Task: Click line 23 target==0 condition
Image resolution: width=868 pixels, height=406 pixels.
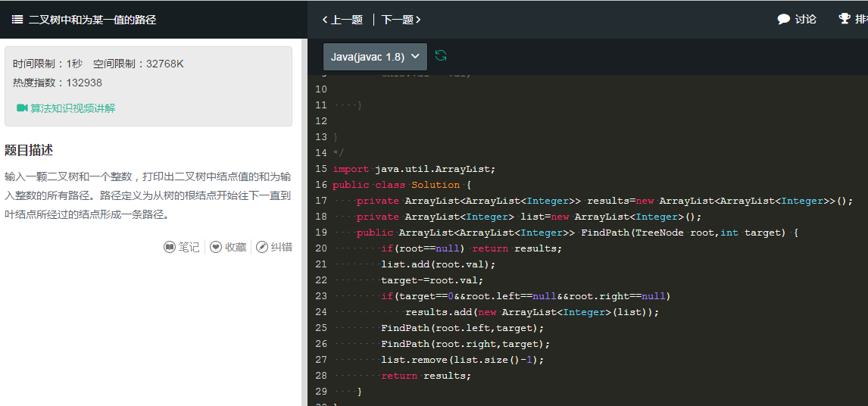Action: 526,296
